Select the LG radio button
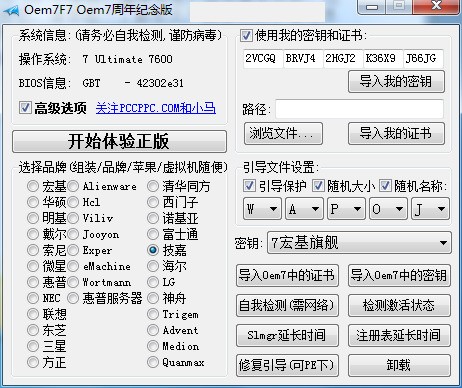Image resolution: width=462 pixels, height=388 pixels. coord(153,282)
